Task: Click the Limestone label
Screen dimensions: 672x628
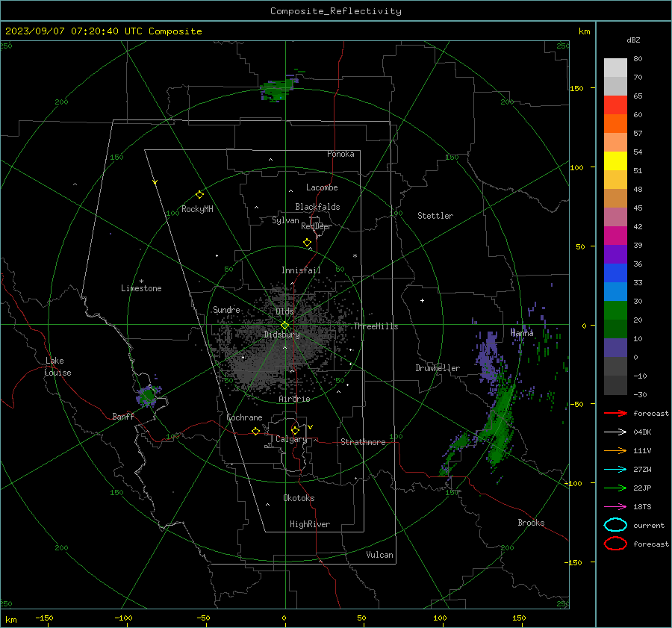Action: (141, 288)
